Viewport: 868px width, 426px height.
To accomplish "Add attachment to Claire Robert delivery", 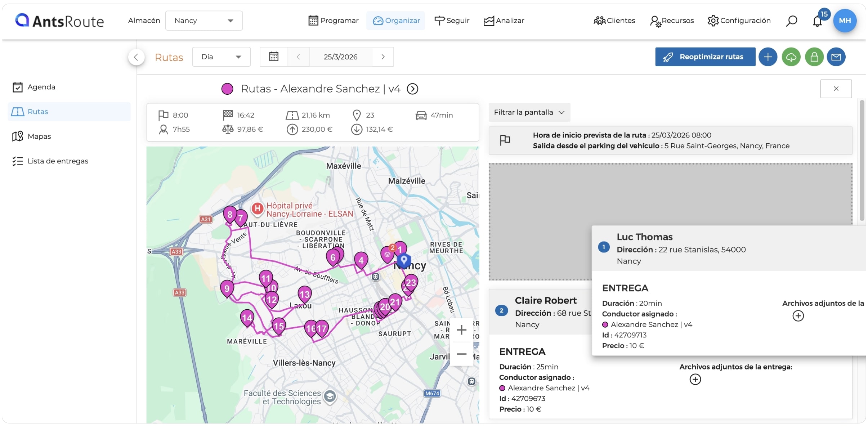I will (x=695, y=379).
